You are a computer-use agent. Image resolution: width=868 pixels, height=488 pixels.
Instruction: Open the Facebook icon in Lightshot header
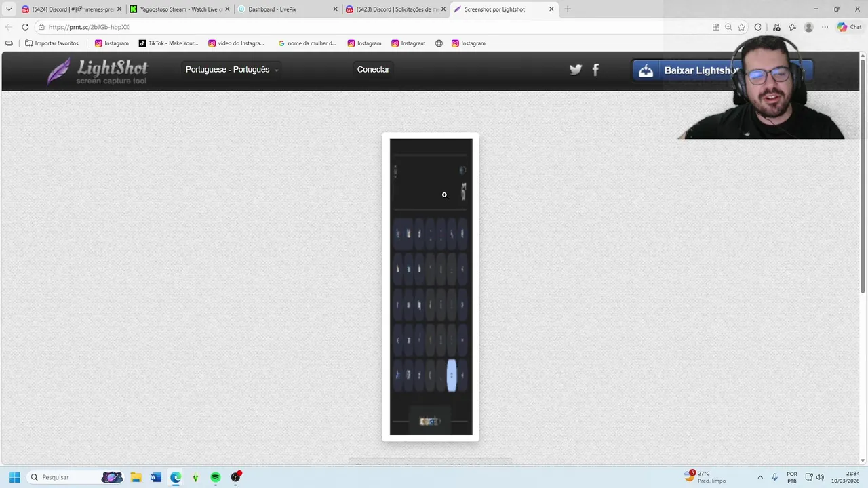coord(595,69)
